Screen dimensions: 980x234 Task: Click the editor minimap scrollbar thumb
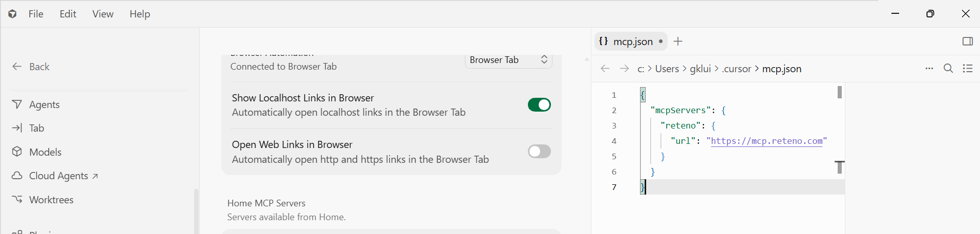pos(840,92)
